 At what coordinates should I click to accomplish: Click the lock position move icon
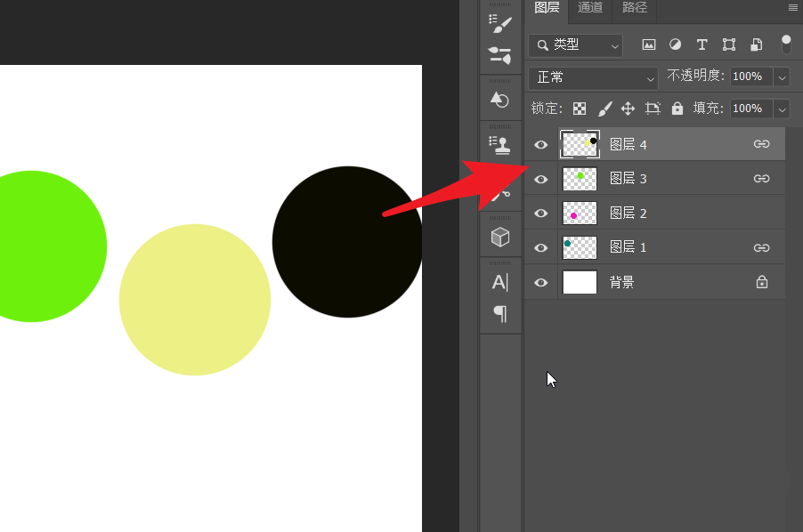click(x=628, y=109)
